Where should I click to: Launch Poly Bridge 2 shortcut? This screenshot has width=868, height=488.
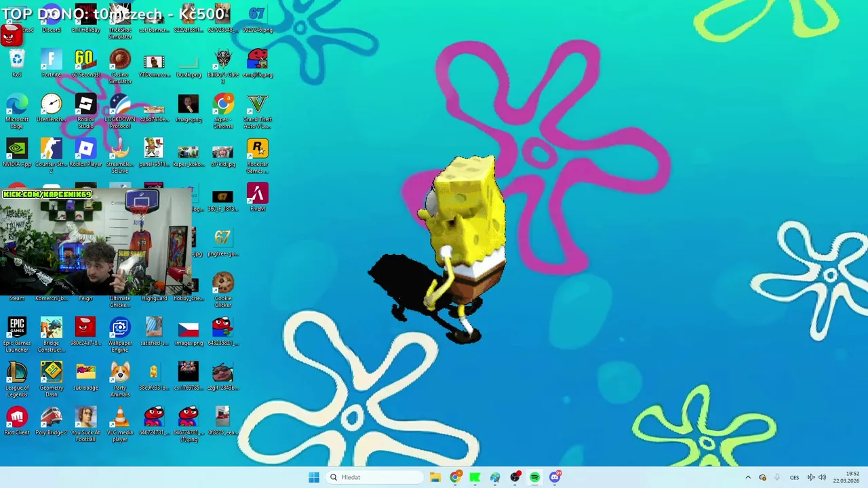tap(51, 420)
